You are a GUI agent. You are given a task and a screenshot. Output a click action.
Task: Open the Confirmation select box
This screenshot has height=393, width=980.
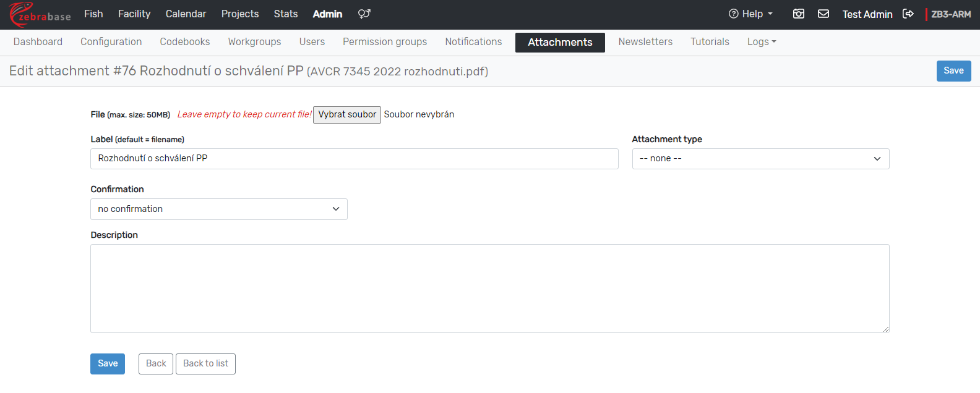[218, 209]
